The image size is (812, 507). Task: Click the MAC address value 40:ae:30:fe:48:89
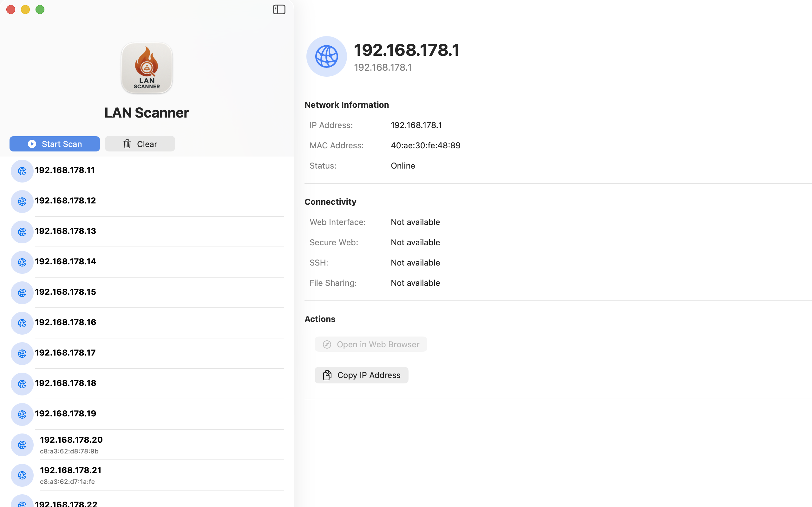[425, 145]
